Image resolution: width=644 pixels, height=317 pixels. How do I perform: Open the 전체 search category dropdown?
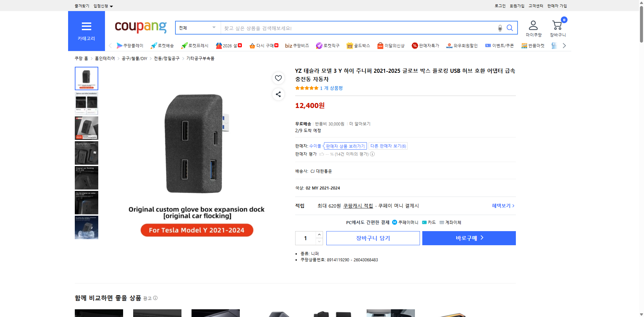point(197,28)
